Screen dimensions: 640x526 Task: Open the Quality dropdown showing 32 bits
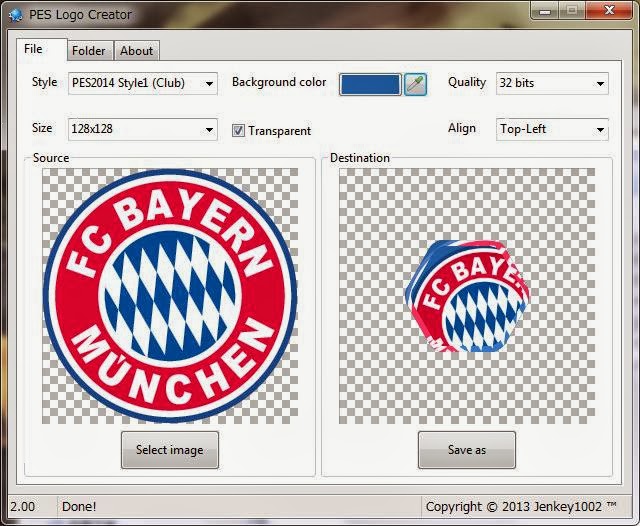[x=552, y=84]
